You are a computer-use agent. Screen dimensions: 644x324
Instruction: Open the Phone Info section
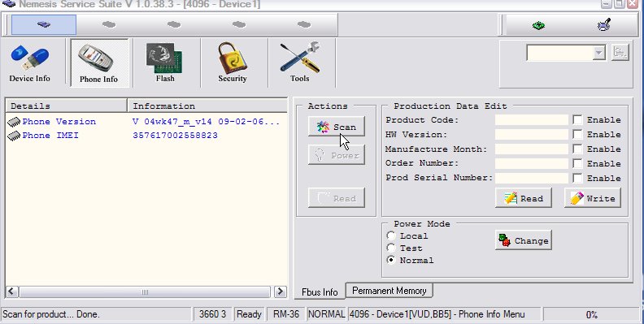pyautogui.click(x=99, y=63)
